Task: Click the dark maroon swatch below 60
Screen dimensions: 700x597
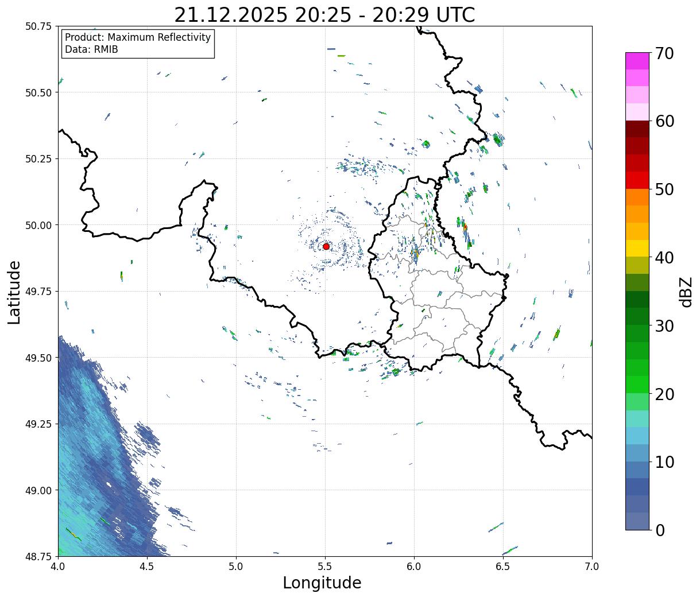Action: click(x=637, y=129)
